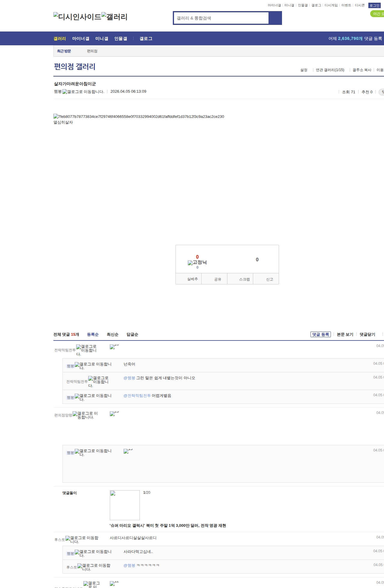Screen dimensions: 384x588
Task: Select 미니갤 in the blue navigation bar
Action: point(102,38)
